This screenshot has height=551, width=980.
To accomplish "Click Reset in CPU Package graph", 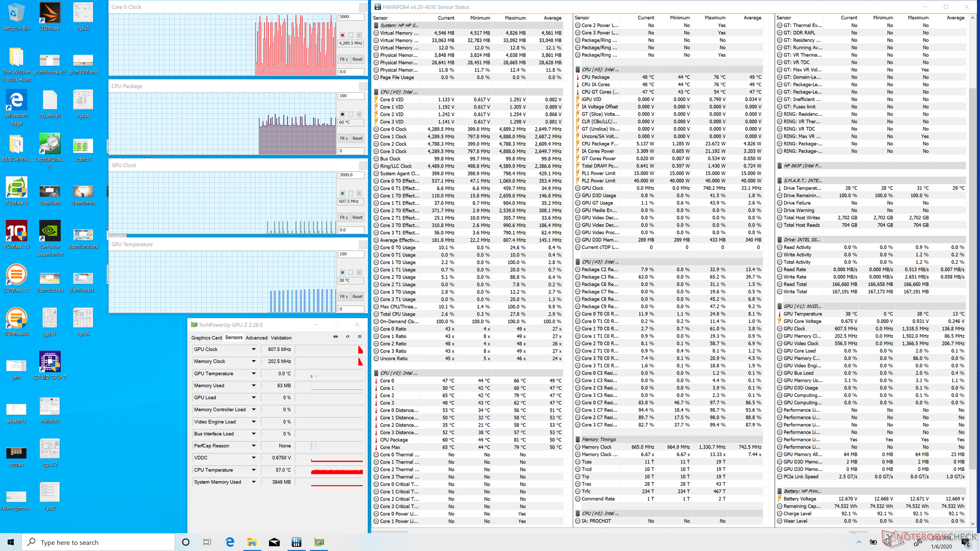I will coord(357,138).
